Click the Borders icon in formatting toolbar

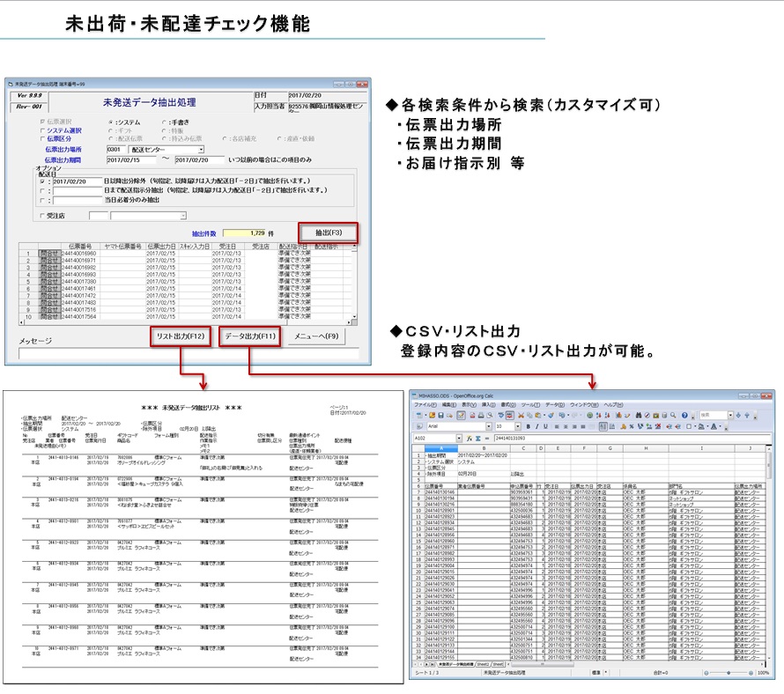(x=689, y=426)
